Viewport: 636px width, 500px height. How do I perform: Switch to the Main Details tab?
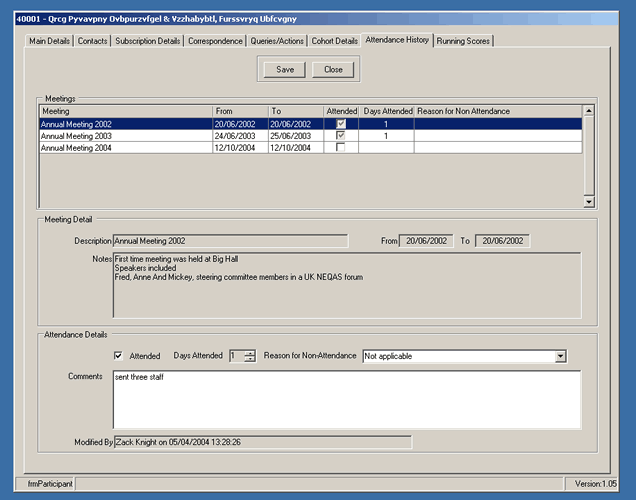(49, 41)
